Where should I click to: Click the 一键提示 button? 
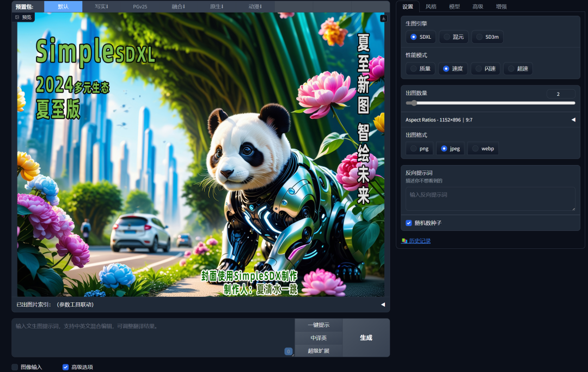(x=318, y=325)
